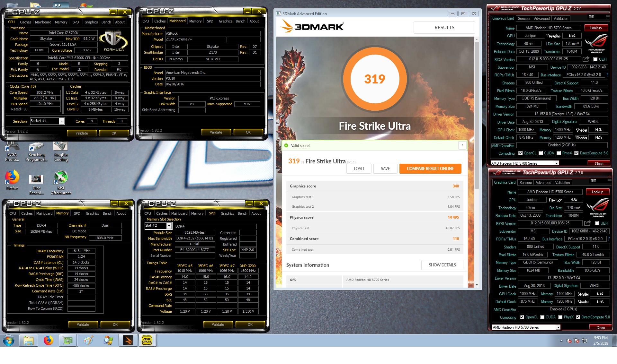Open the KingPin Cooling desktop shortcut
617x364 pixels.
61,152
